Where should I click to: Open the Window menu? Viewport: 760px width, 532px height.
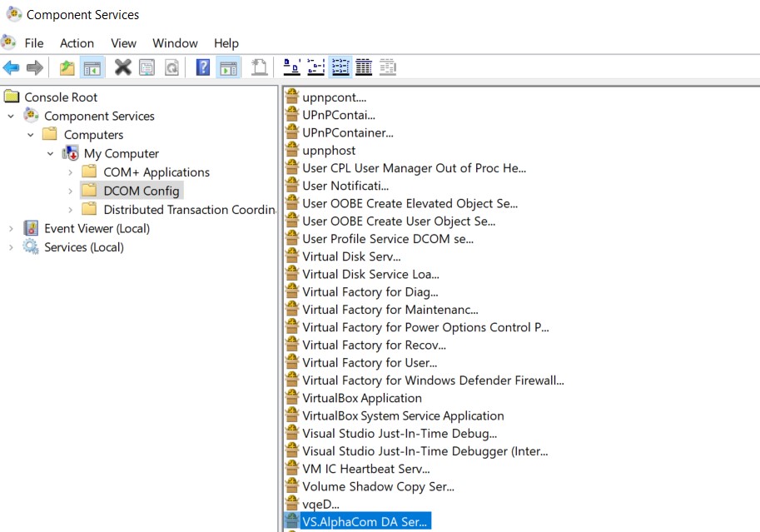[x=175, y=43]
